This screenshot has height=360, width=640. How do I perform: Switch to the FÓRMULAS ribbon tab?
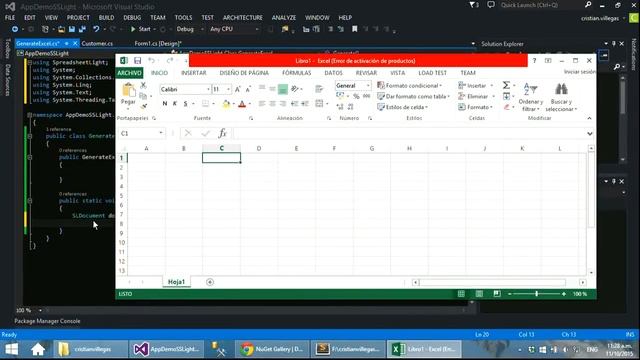point(297,73)
